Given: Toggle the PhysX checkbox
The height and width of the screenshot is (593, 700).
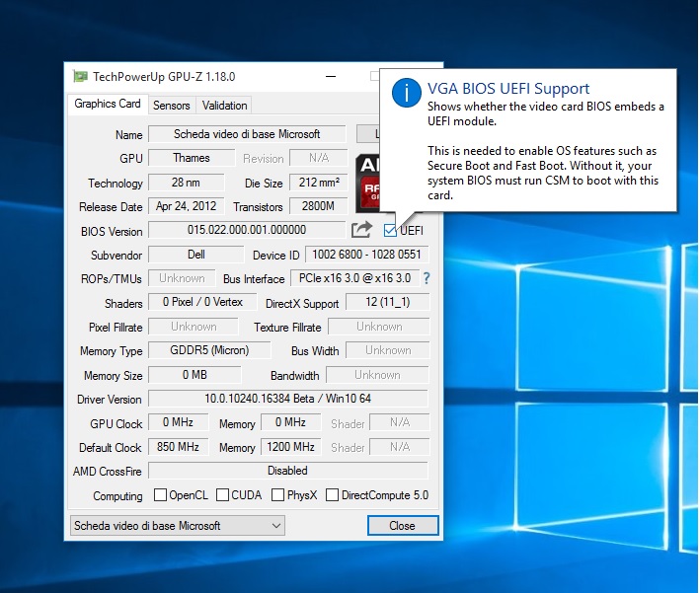Looking at the screenshot, I should pyautogui.click(x=277, y=495).
